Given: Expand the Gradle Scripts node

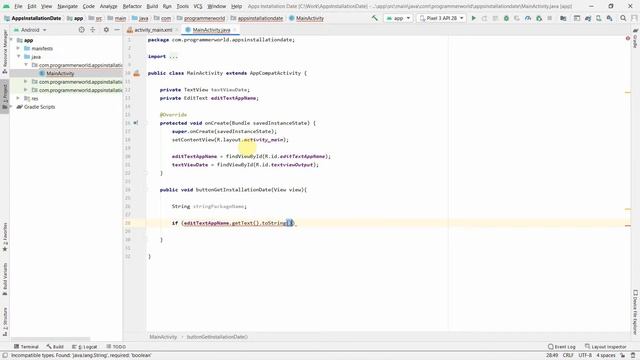Looking at the screenshot, I should coord(11,107).
